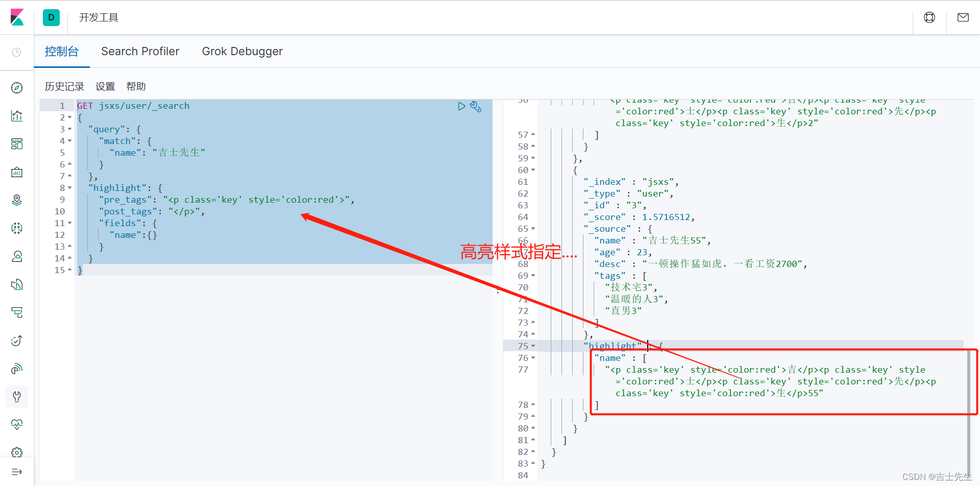Image resolution: width=980 pixels, height=486 pixels.
Task: Collapse query block fold at line 3
Action: point(70,129)
